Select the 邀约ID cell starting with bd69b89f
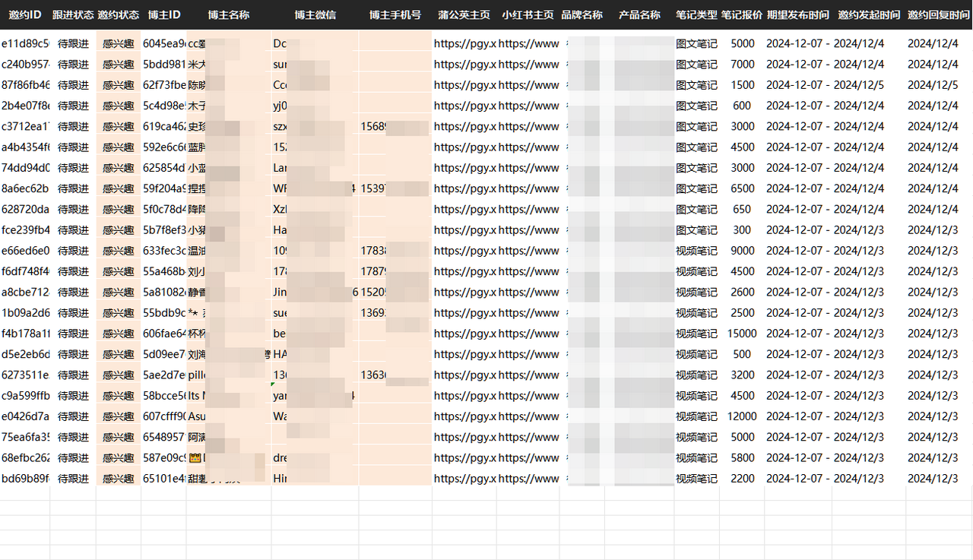973x560 pixels. coord(25,479)
